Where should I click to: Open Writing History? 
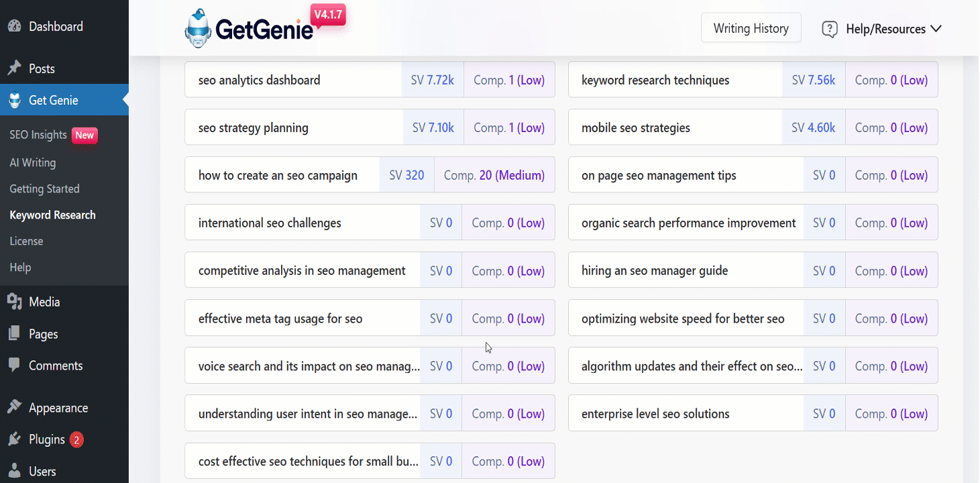751,28
